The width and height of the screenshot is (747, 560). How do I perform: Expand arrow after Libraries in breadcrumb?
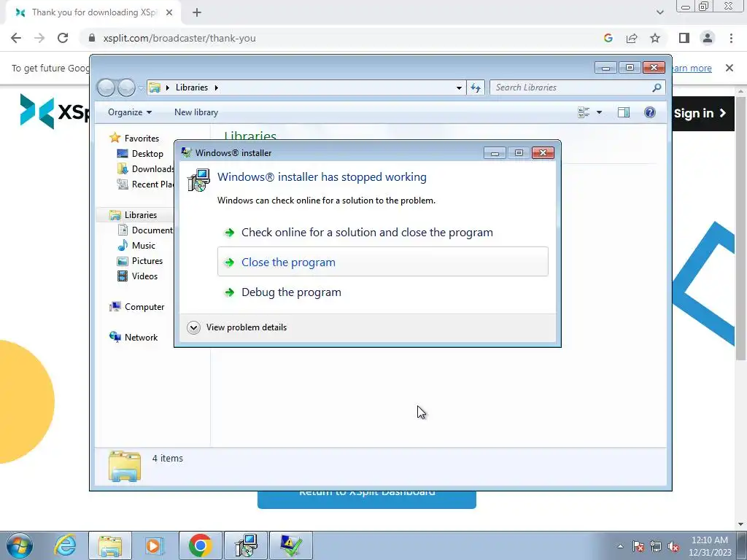[216, 87]
